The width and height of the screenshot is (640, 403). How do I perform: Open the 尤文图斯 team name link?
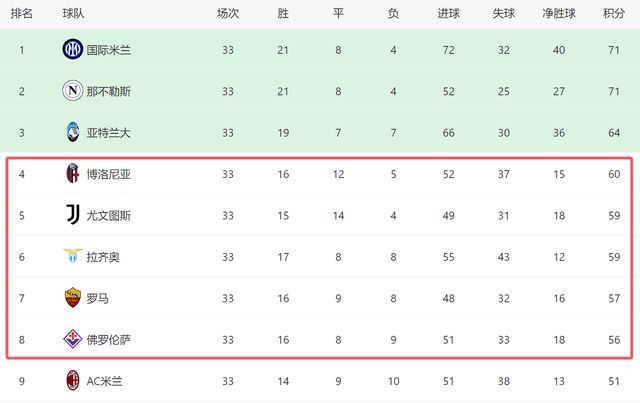click(110, 215)
